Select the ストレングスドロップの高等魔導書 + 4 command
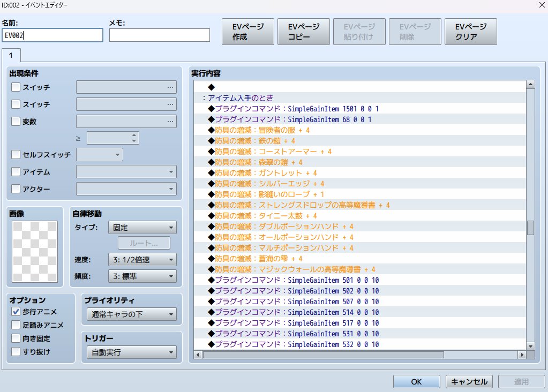Image resolution: width=548 pixels, height=392 pixels. [x=359, y=205]
